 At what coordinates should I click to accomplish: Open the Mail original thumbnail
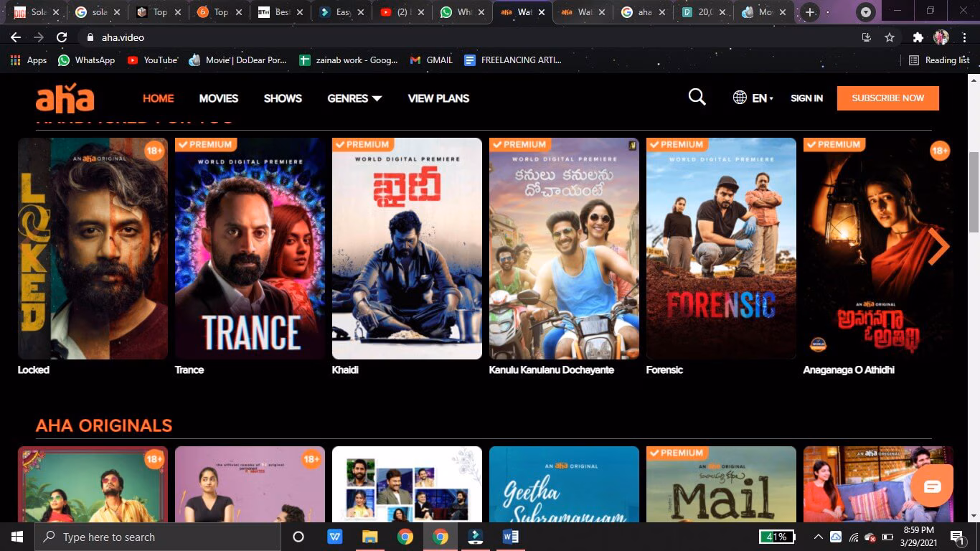pos(721,484)
